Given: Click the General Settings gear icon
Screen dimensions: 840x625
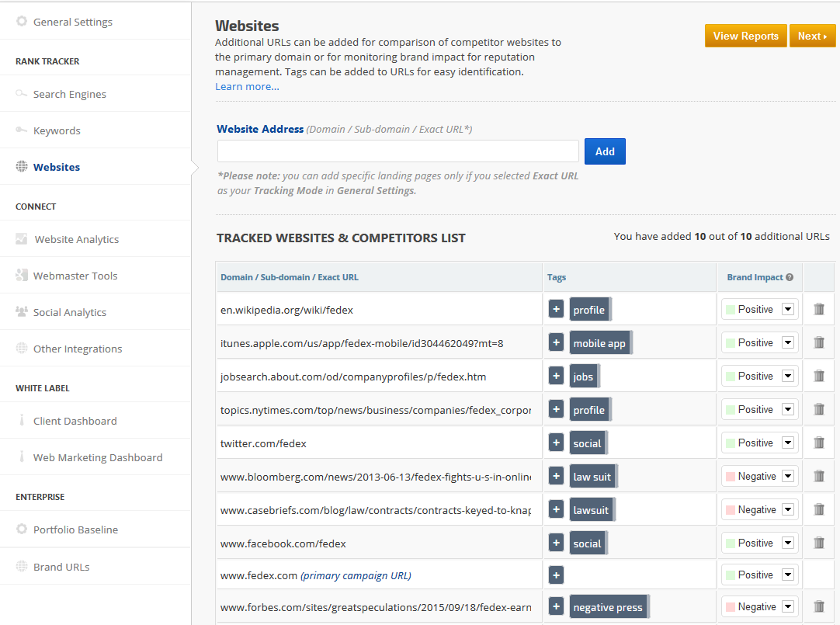Looking at the screenshot, I should [22, 22].
